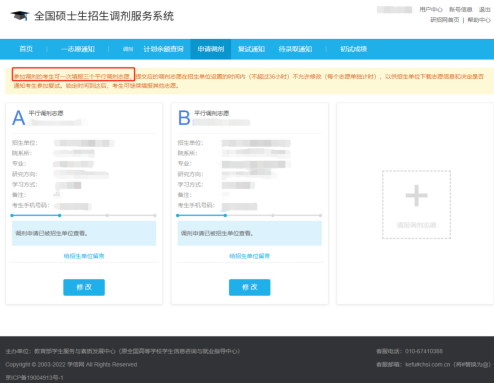Click the large letter A volunteer badge
The image size is (494, 384).
[18, 118]
